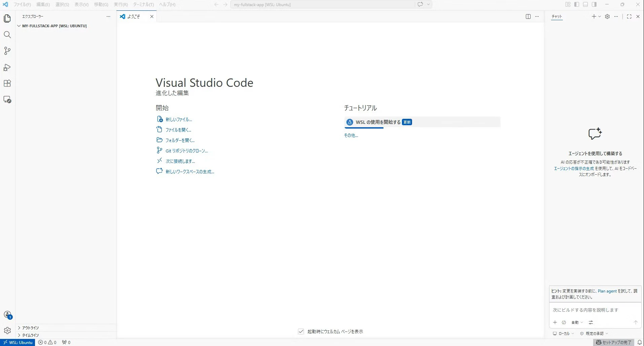644x346 pixels.
Task: Click the セットアップの完了 status item
Action: [614, 342]
